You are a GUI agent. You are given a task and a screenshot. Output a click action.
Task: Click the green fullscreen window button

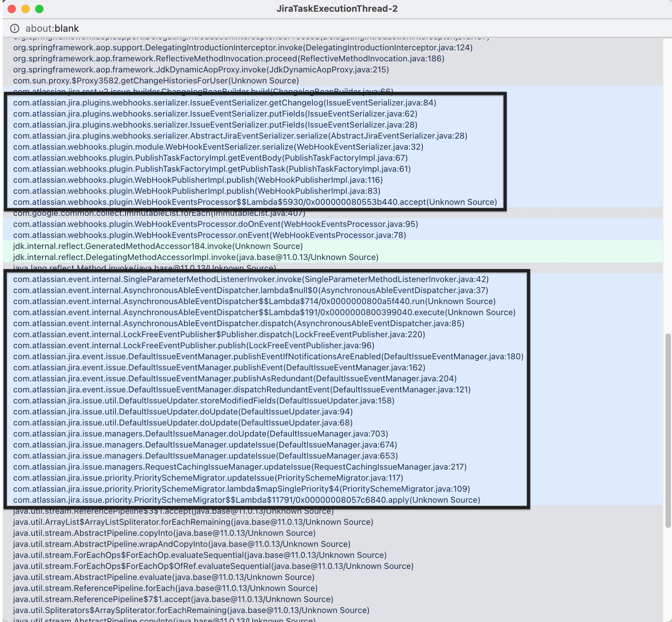tap(39, 9)
